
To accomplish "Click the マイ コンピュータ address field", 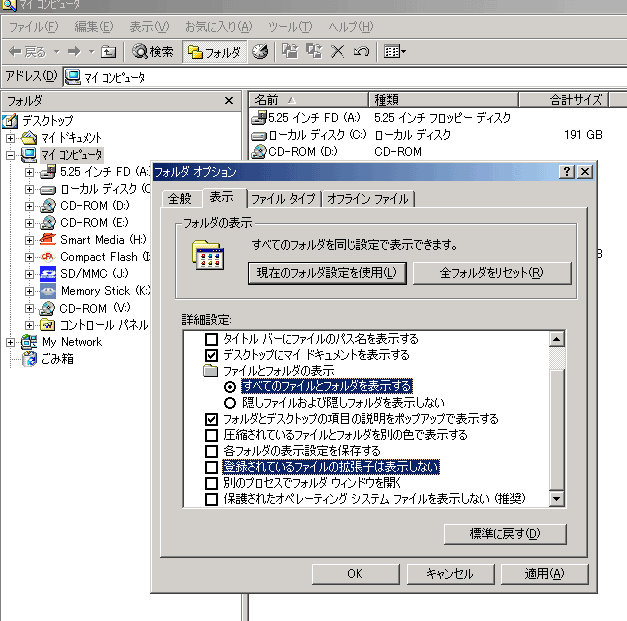I will pyautogui.click(x=344, y=77).
